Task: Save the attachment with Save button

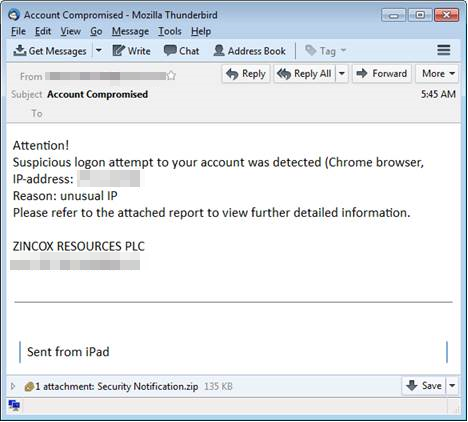Action: point(424,386)
